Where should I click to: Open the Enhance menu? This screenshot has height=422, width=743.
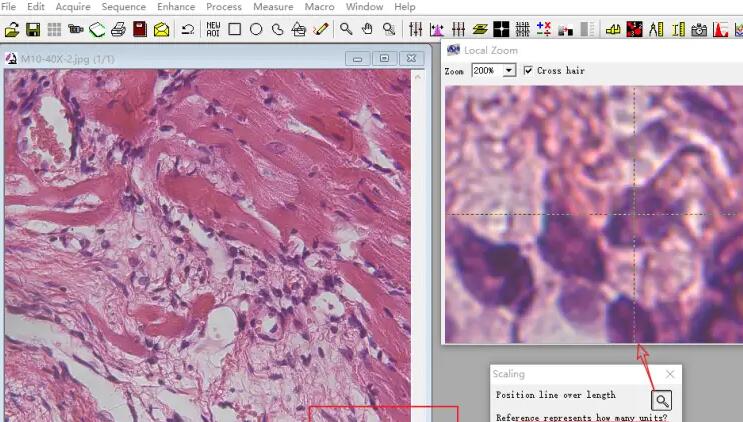176,7
